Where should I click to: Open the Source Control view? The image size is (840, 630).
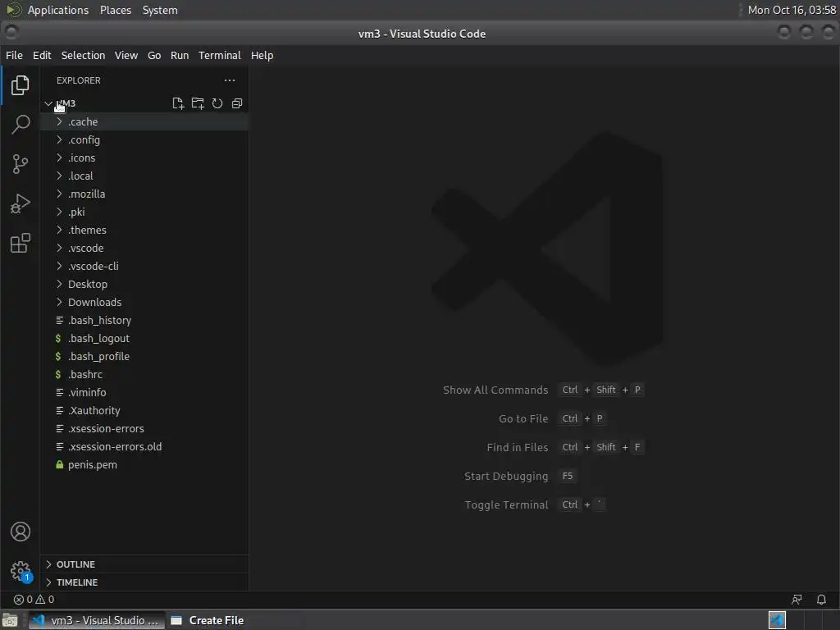pos(21,164)
